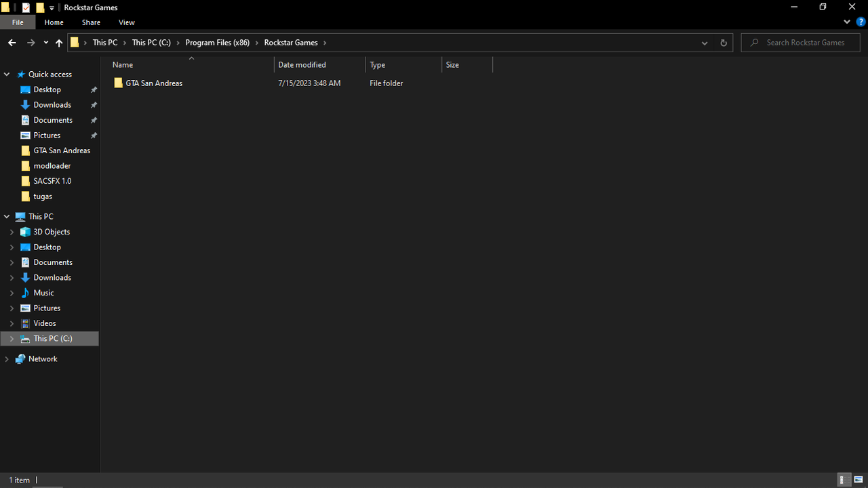Go up one folder level

pyautogui.click(x=59, y=43)
